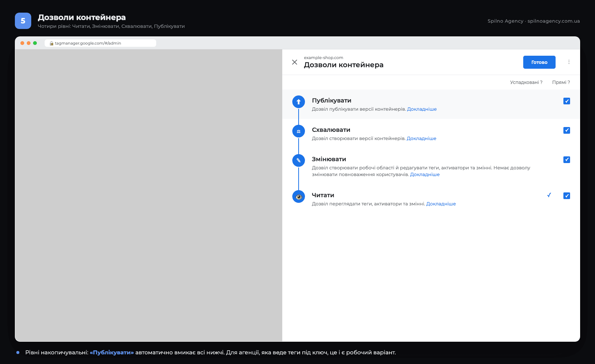Screen dimensions: 595x364
Task: Open Докладніше link under Схвалювати
Action: tap(421, 139)
